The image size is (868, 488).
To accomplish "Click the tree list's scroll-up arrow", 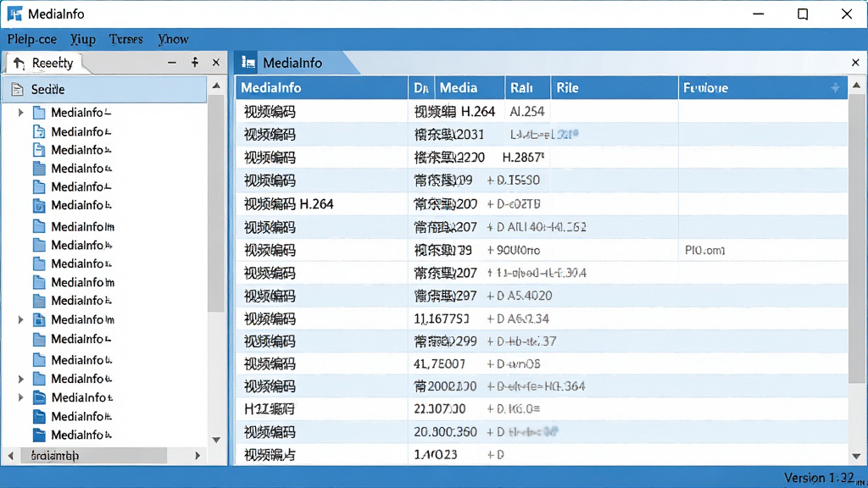I will (216, 86).
